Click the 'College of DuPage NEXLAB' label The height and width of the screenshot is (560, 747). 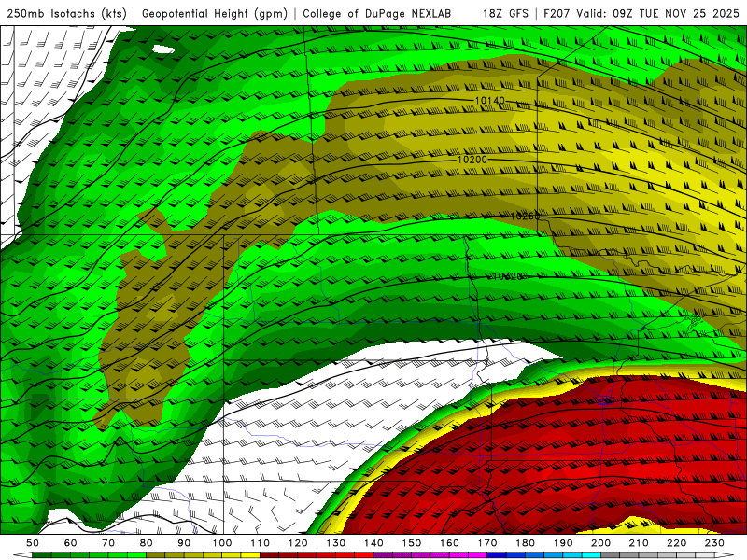click(x=377, y=13)
